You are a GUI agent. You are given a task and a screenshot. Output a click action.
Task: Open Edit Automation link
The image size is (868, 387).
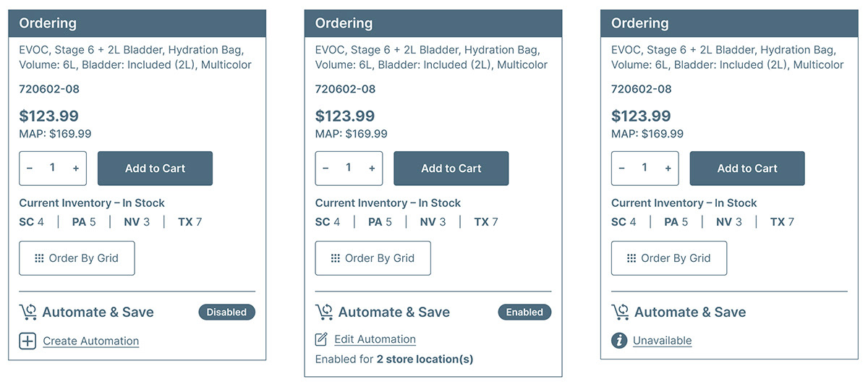tap(375, 339)
